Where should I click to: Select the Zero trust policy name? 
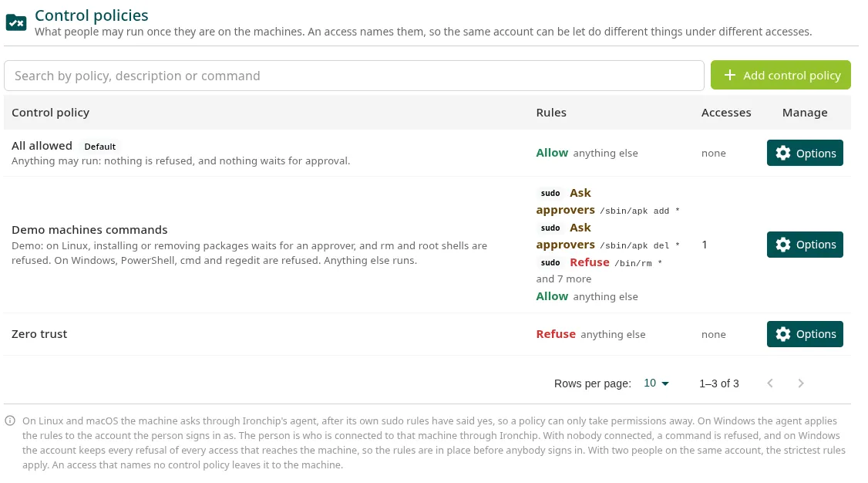coord(39,334)
